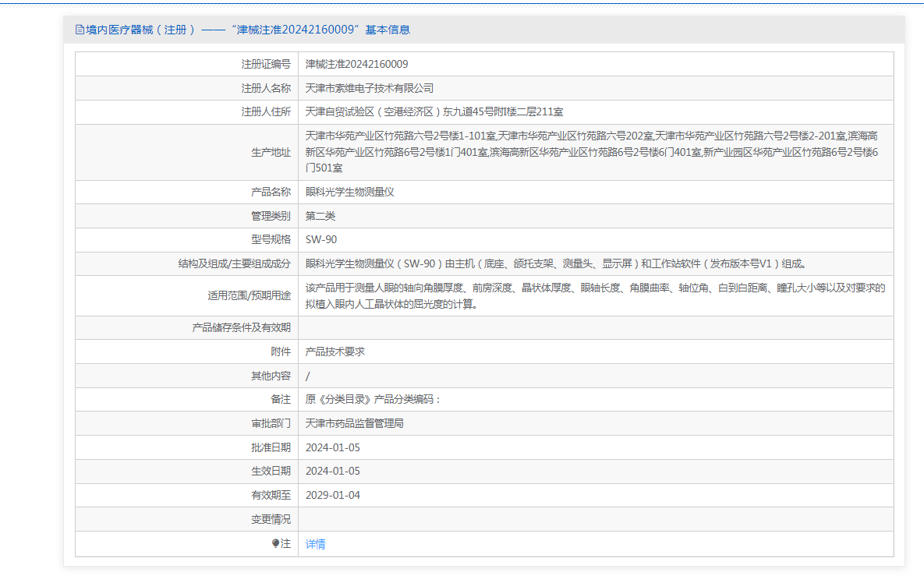This screenshot has height=583, width=924.
Task: Click the 原《分类目录》产品分类编码 remark
Action: tap(373, 400)
